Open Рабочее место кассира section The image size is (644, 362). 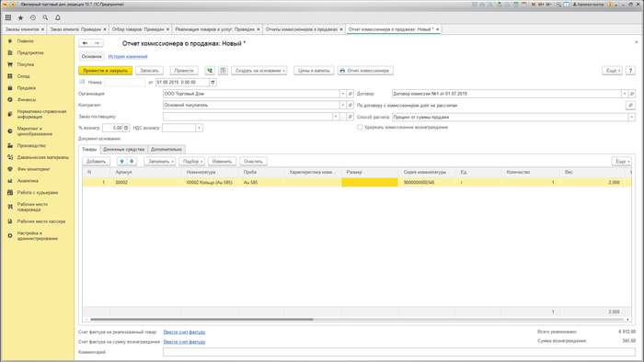coord(41,221)
